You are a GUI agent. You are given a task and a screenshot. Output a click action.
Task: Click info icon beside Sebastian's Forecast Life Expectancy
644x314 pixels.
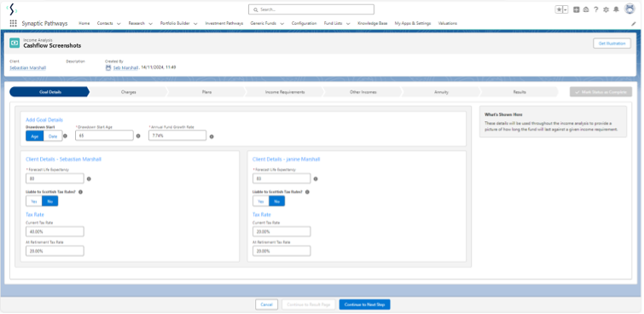click(x=89, y=179)
